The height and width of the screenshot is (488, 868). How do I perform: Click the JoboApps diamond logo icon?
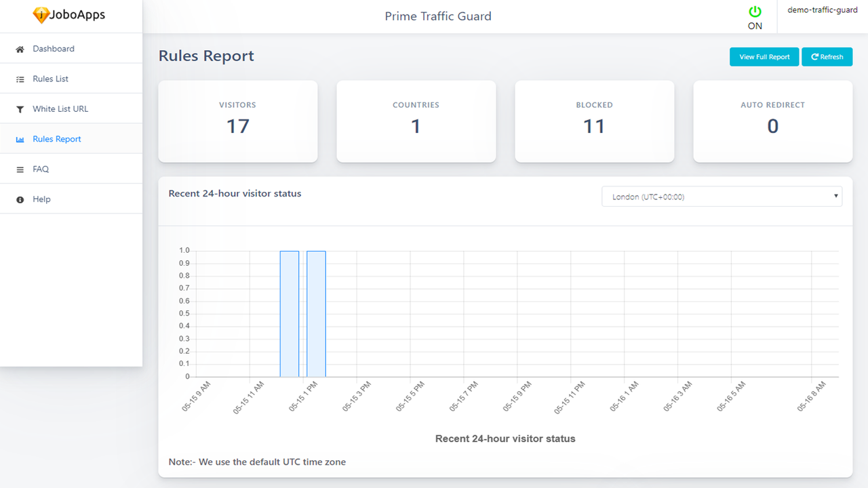click(41, 14)
